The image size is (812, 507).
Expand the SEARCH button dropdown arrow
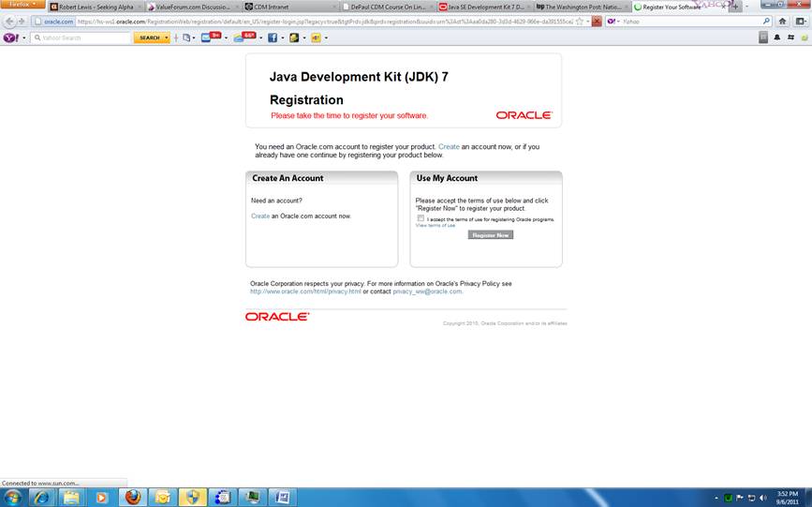point(166,37)
